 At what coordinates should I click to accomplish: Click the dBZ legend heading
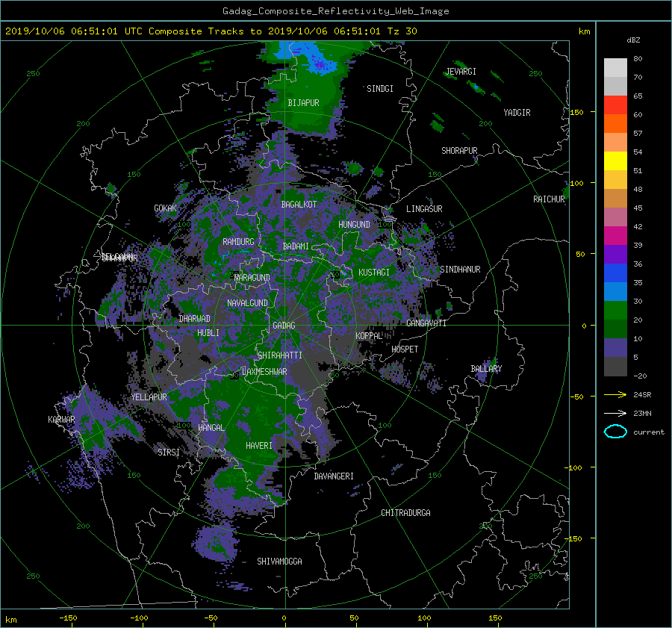pyautogui.click(x=633, y=40)
